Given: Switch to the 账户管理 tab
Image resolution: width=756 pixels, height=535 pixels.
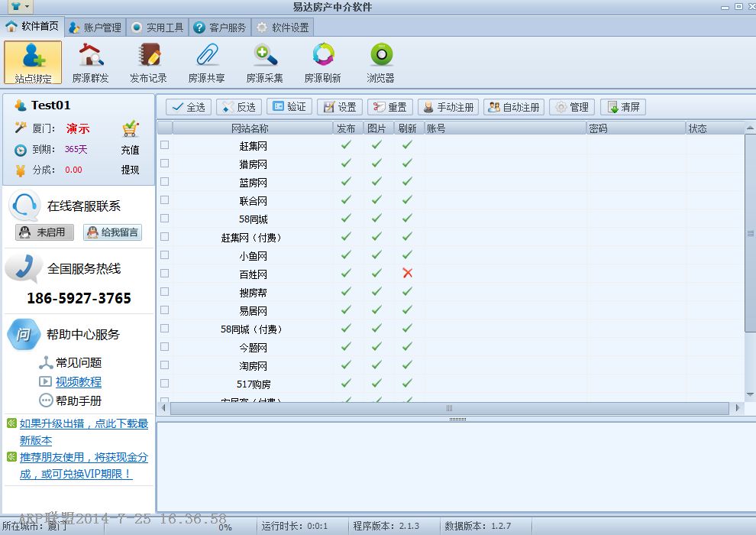Looking at the screenshot, I should (95, 28).
